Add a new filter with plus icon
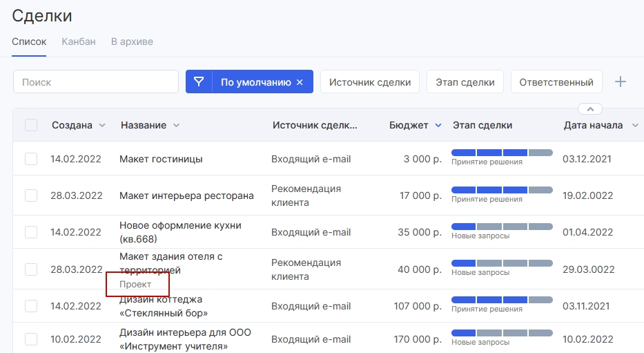The image size is (644, 353). point(620,82)
